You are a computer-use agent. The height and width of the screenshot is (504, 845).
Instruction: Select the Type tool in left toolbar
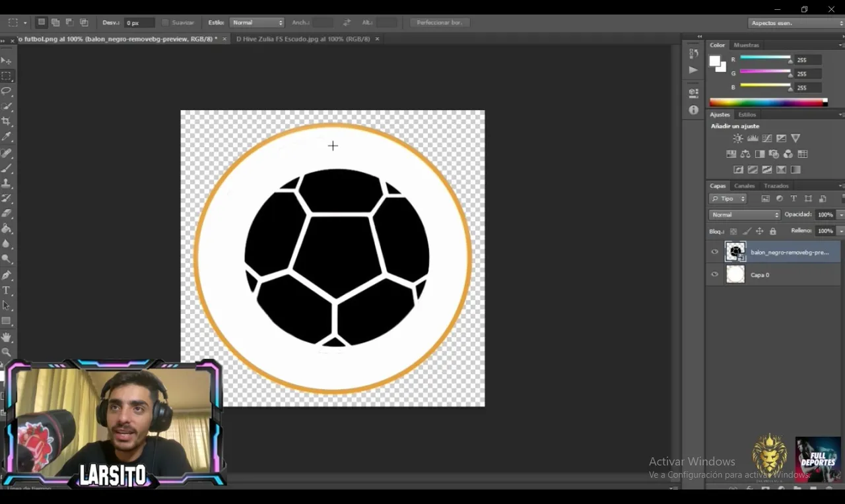(7, 290)
